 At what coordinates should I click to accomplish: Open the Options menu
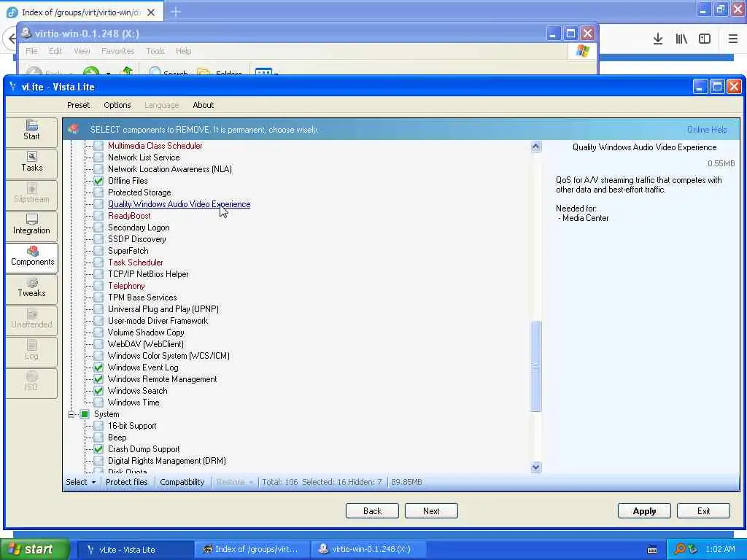click(117, 105)
